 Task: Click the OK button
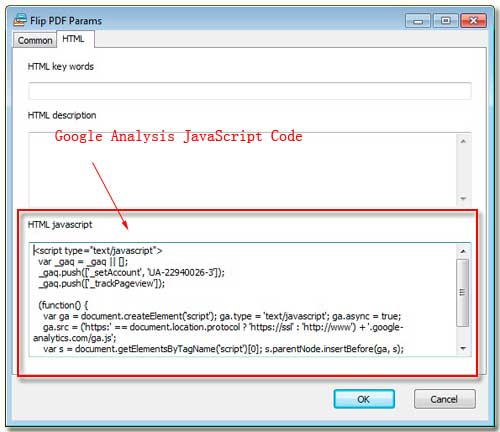click(364, 399)
